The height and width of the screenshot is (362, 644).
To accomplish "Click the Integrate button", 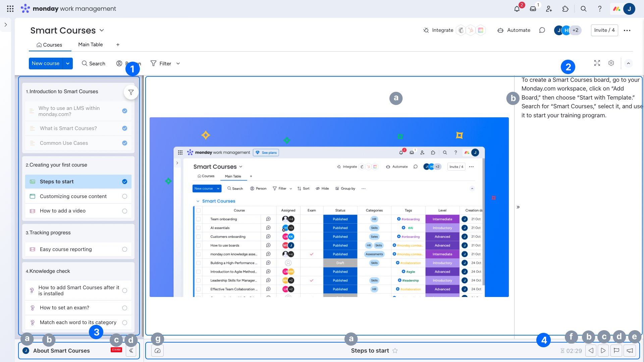I will 438,30.
